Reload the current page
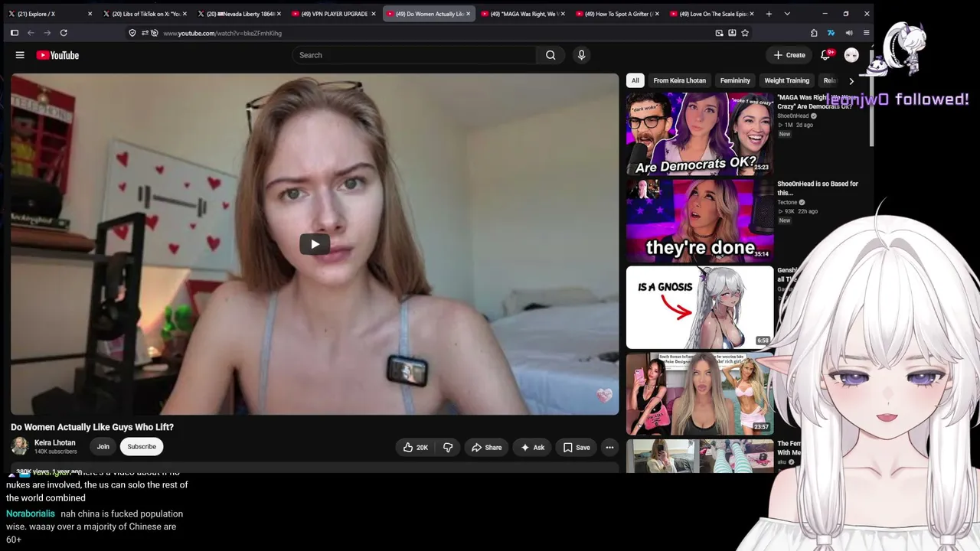Viewport: 980px width, 551px height. tap(64, 33)
